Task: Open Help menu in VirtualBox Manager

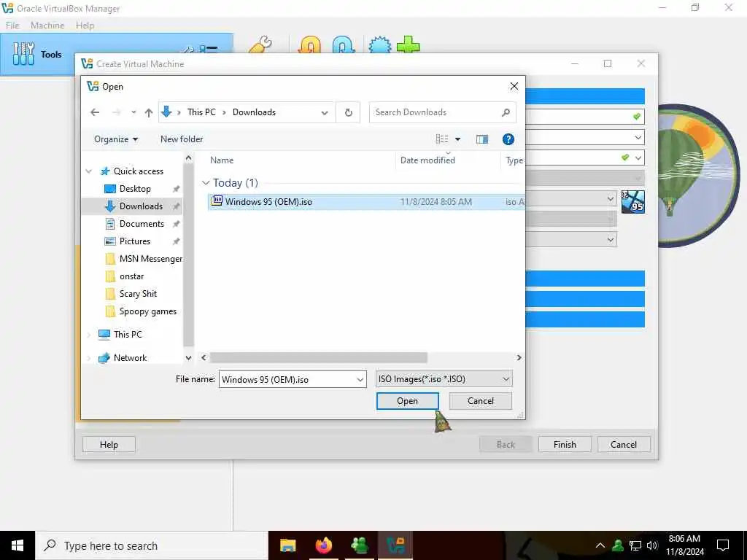Action: click(x=85, y=26)
